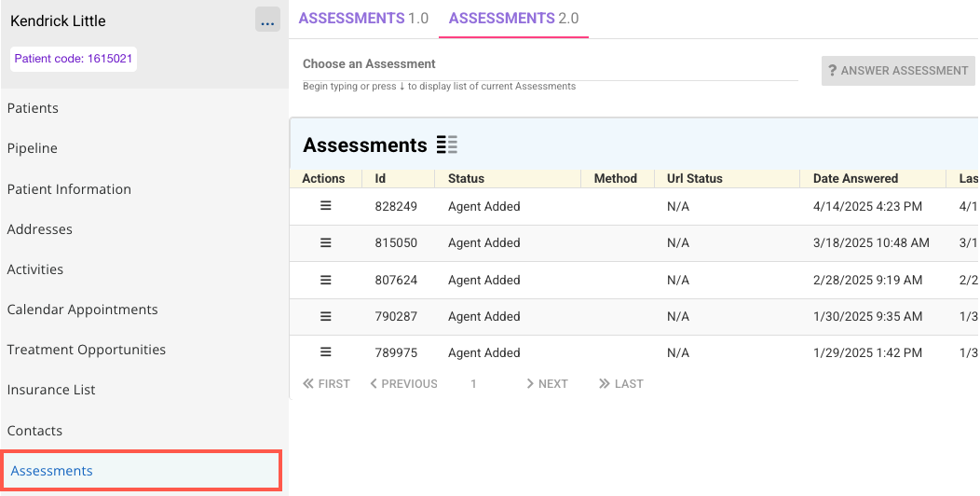980x496 pixels.
Task: Switch to Assessments 1.0 tab
Action: point(363,19)
